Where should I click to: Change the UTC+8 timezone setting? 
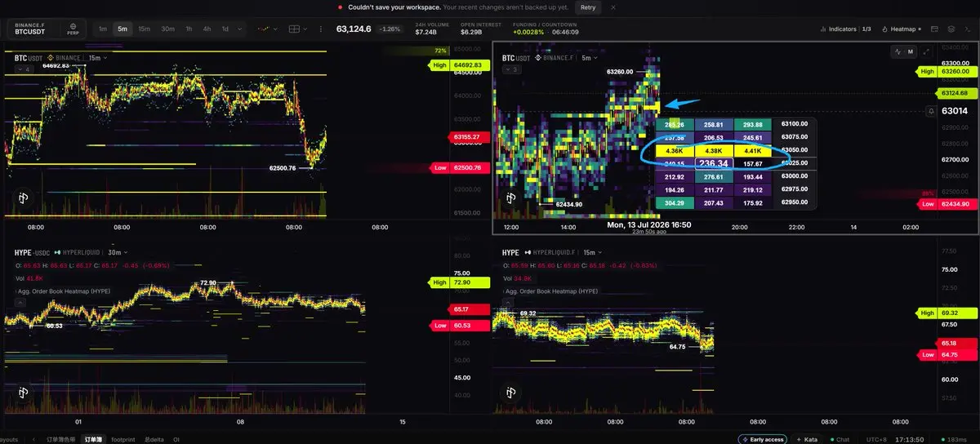(x=877, y=439)
